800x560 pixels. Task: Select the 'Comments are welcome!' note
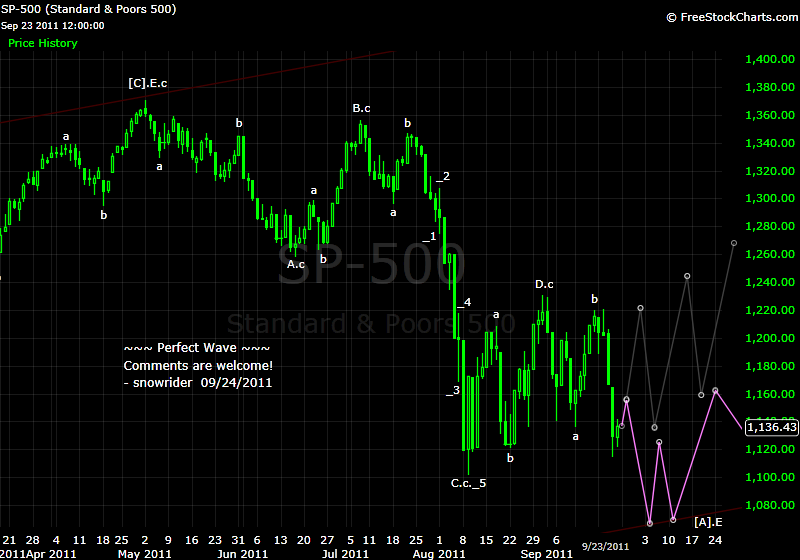click(x=198, y=366)
